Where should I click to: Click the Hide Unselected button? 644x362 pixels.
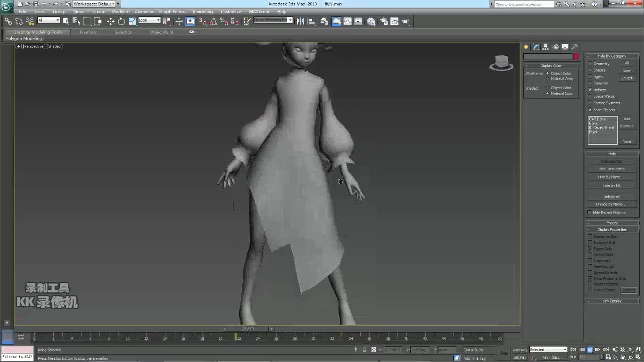pos(611,169)
